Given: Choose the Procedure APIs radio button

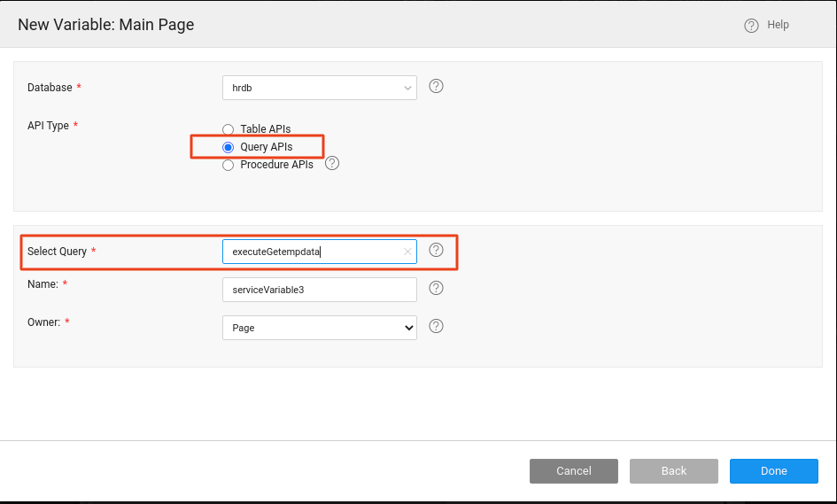Looking at the screenshot, I should pos(229,165).
